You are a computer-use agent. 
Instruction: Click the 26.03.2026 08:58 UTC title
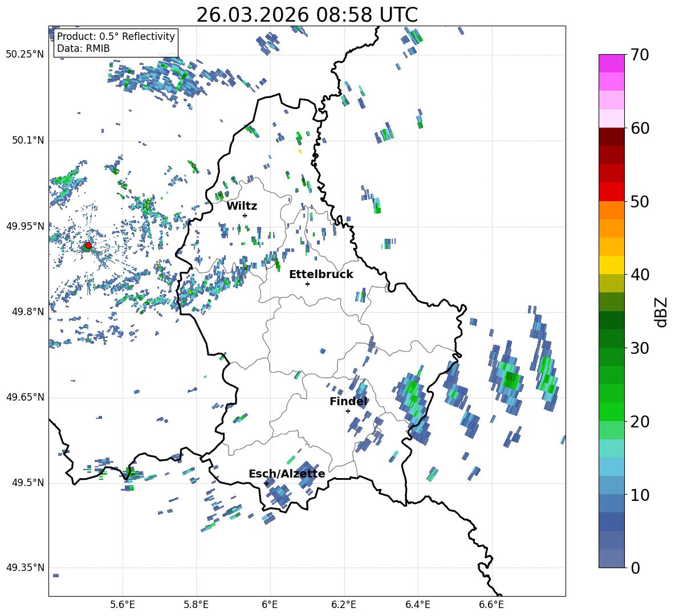click(307, 15)
